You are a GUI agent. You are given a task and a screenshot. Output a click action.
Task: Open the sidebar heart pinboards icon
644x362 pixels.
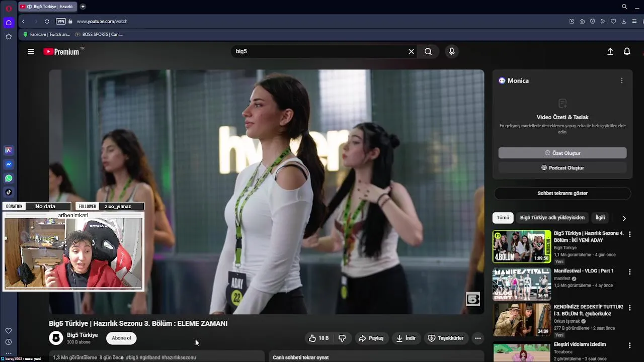(x=9, y=331)
